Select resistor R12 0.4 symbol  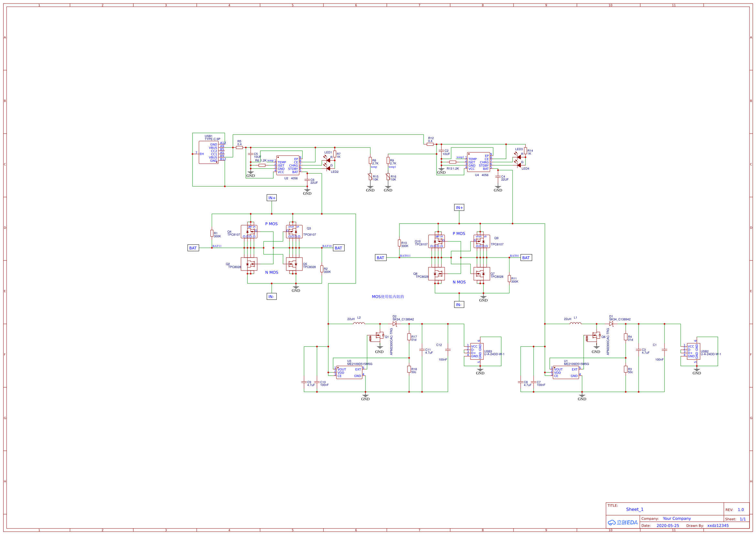coord(430,144)
